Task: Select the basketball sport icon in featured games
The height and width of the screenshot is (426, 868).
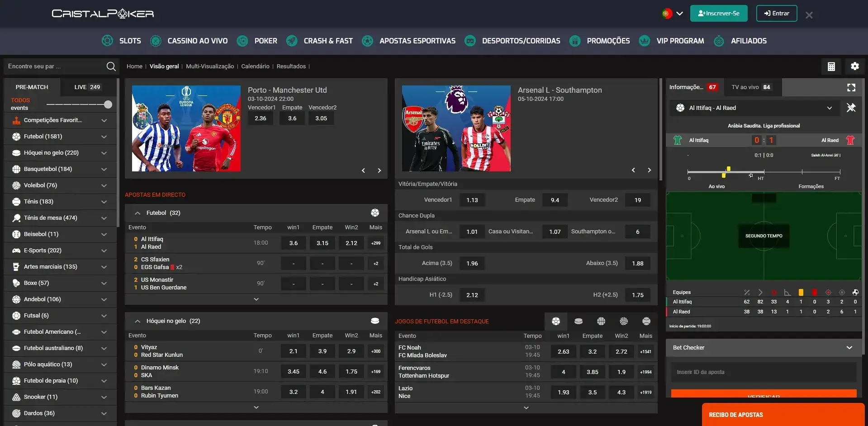Action: [601, 321]
